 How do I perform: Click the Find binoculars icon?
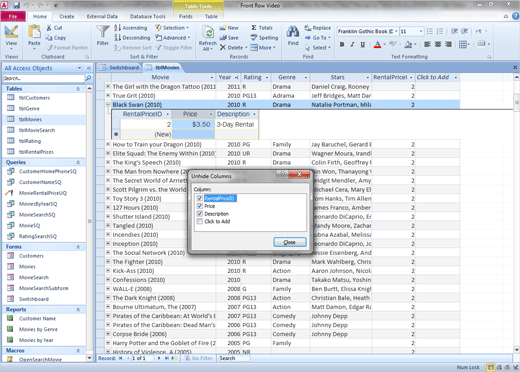(293, 32)
